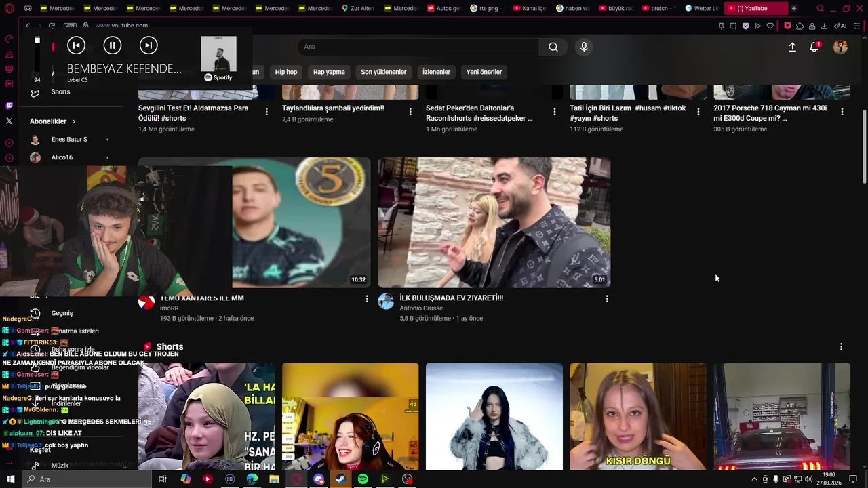Viewport: 868px width, 488px height.
Task: Open Windows Start button
Action: [10, 479]
